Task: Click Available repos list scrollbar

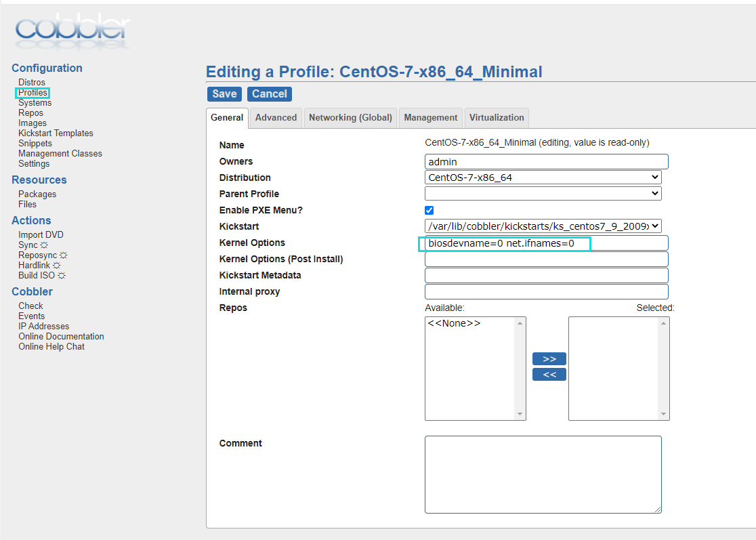Action: pyautogui.click(x=520, y=369)
